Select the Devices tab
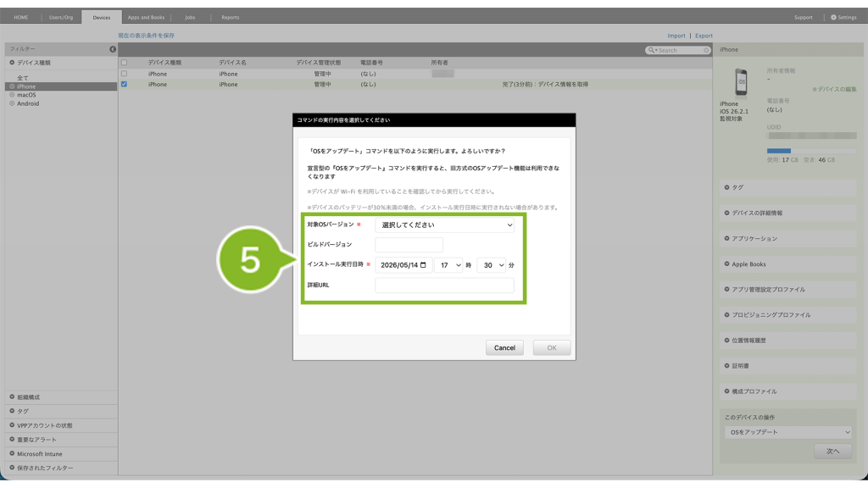 102,17
